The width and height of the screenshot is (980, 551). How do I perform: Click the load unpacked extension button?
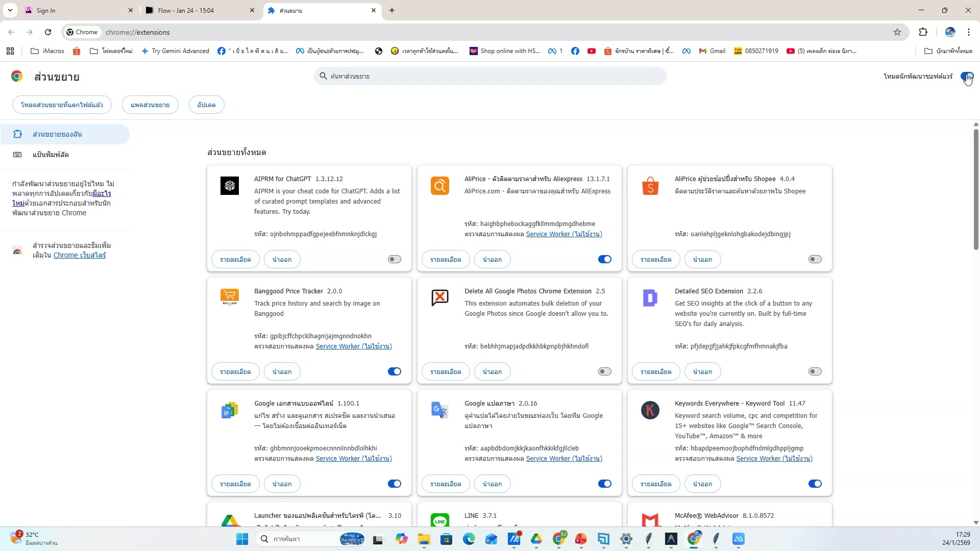(62, 105)
